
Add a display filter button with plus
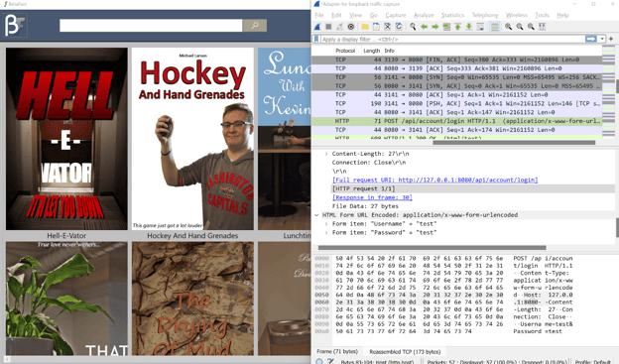611,39
